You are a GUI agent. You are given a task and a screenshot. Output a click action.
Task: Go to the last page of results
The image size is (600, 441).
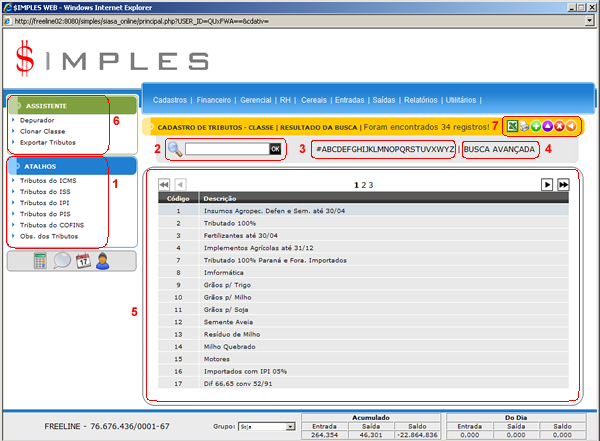(x=563, y=185)
